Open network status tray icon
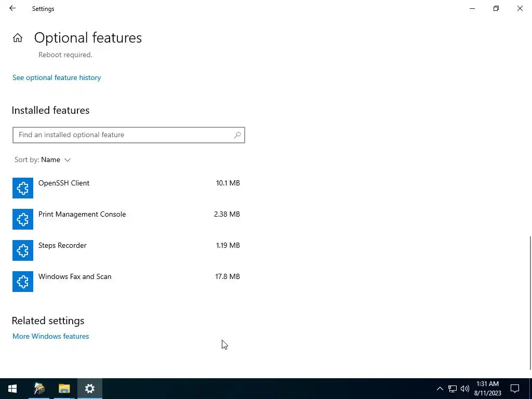The height and width of the screenshot is (399, 532). (x=453, y=389)
